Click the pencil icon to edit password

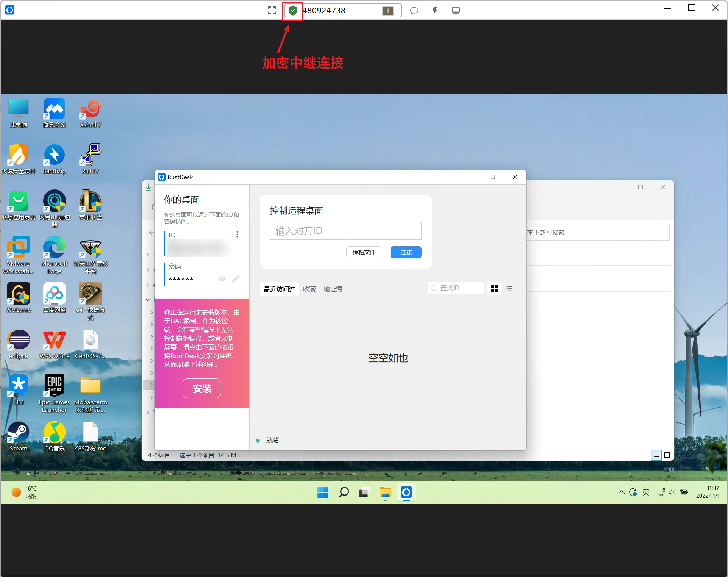click(x=236, y=279)
